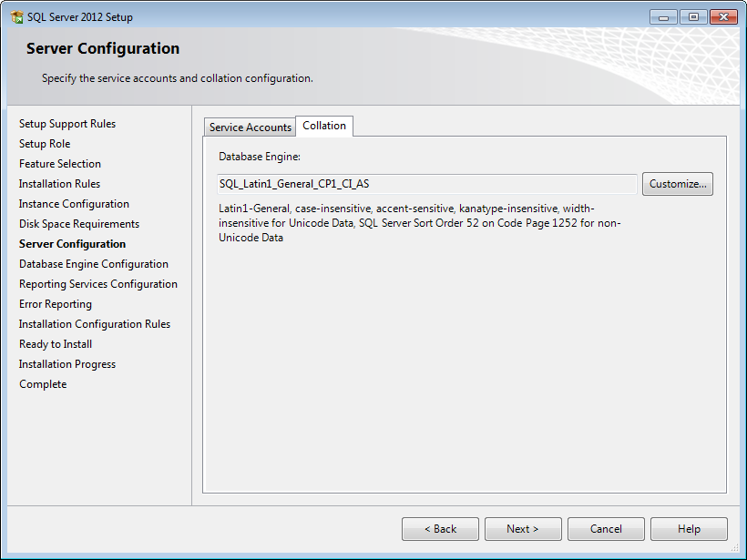This screenshot has width=747, height=560.
Task: Select the Setup Support Rules step
Action: tap(67, 124)
